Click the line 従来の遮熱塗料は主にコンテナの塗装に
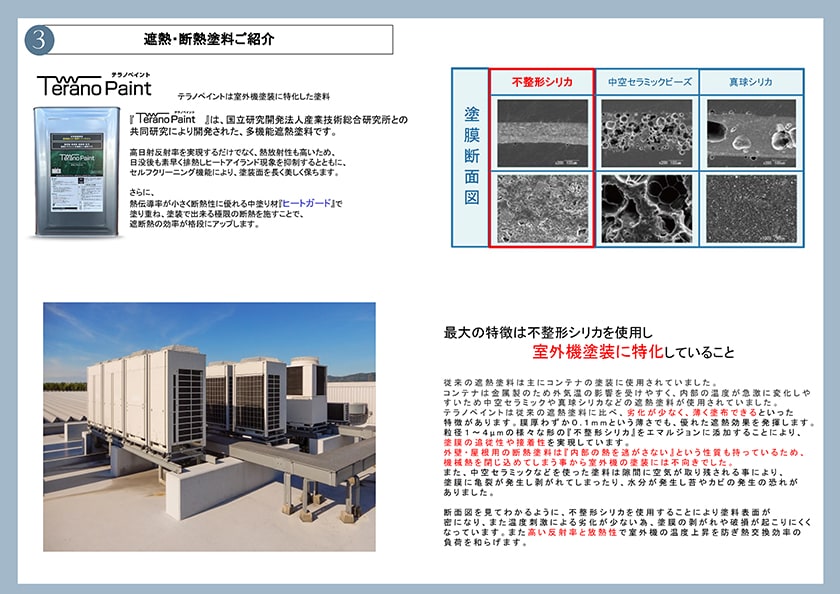This screenshot has height=594, width=840. coord(580,383)
